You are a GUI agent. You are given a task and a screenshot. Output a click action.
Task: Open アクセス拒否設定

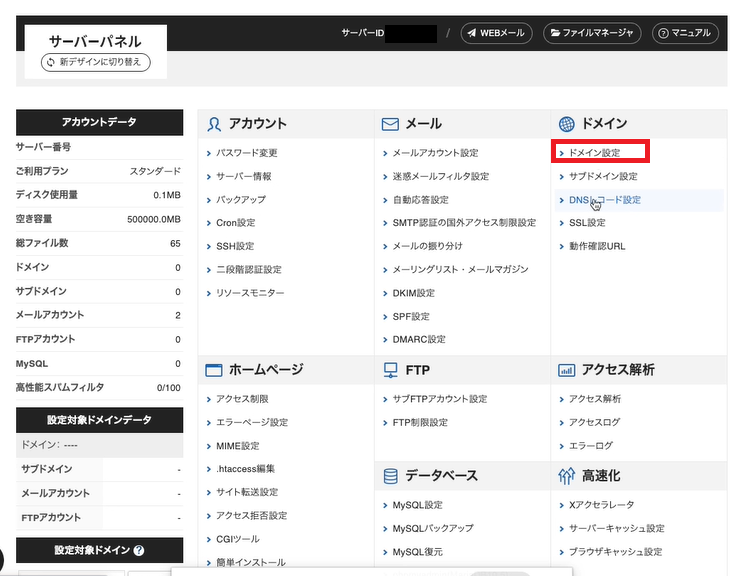pos(252,515)
